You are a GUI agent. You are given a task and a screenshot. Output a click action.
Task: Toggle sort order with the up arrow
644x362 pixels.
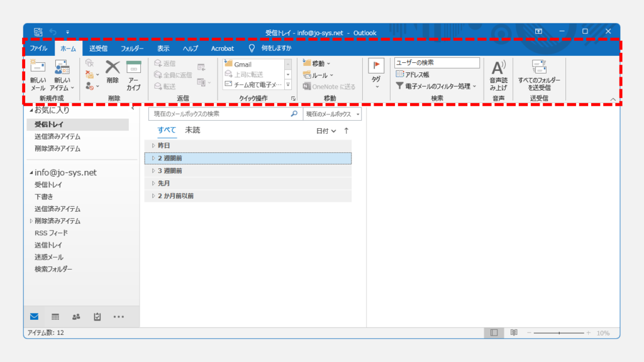[346, 131]
